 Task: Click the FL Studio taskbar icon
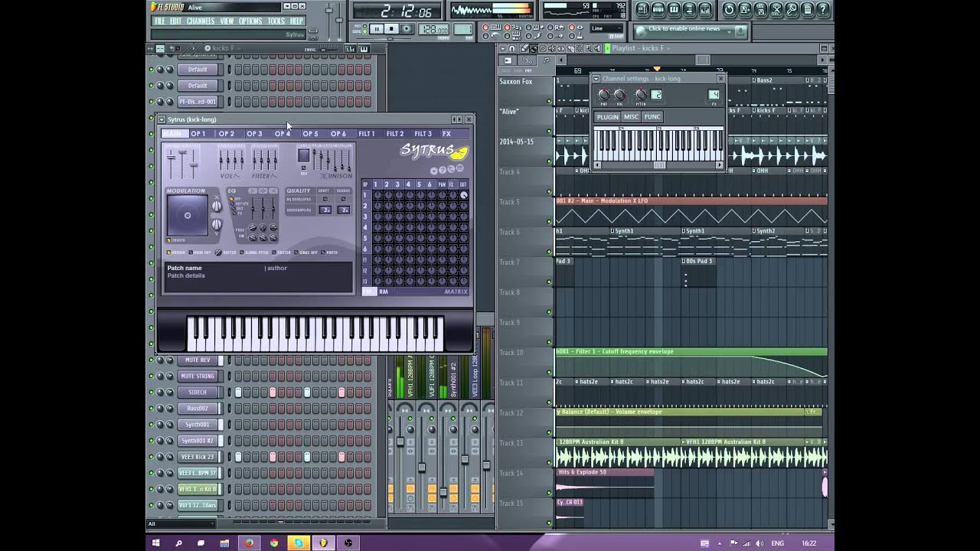tap(324, 543)
